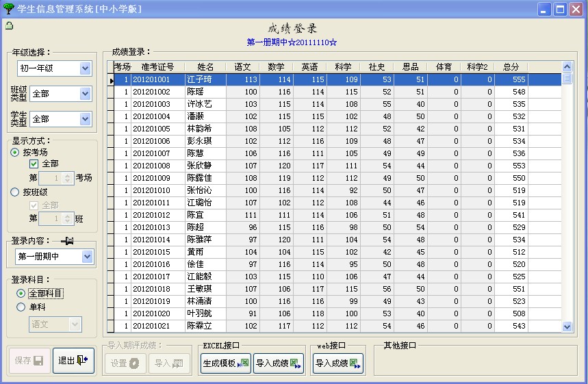588x384 pixels.
Task: Click exam ID 201201011
Action: tap(151, 203)
